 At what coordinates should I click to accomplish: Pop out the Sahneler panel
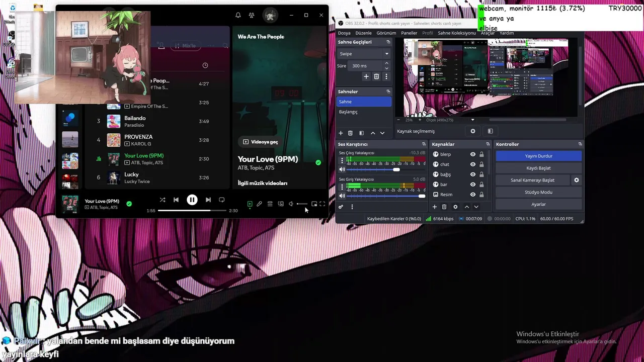coord(388,92)
